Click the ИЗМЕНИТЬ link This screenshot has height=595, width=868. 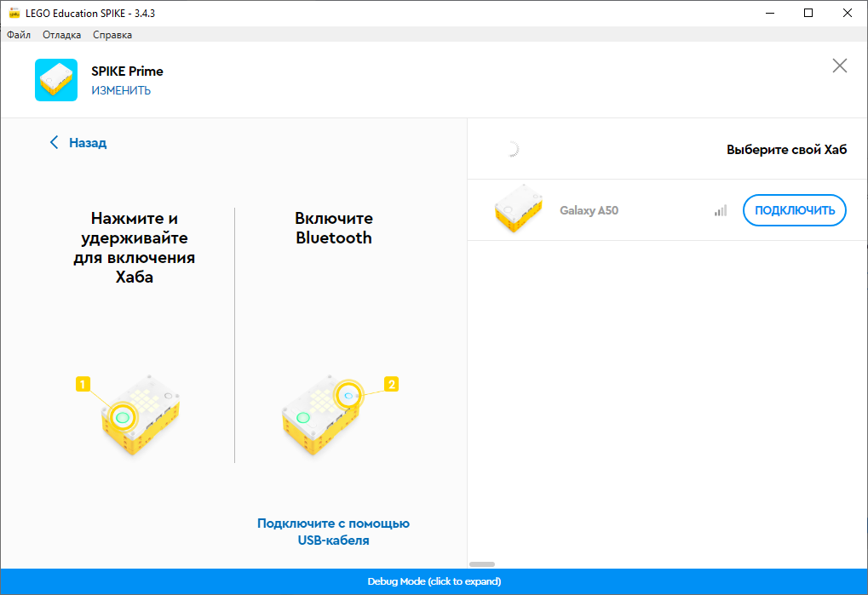click(x=121, y=90)
